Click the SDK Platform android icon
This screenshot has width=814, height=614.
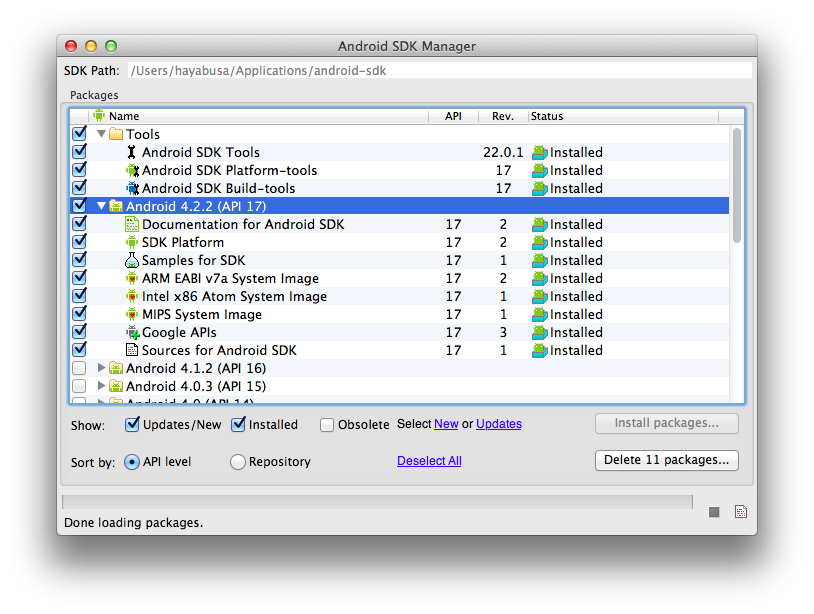(x=132, y=242)
